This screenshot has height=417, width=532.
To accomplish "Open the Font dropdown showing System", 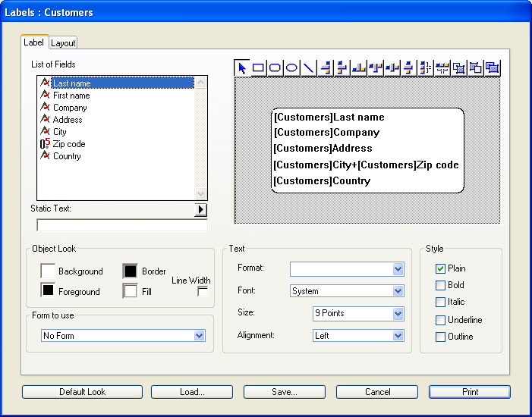I will [x=347, y=291].
